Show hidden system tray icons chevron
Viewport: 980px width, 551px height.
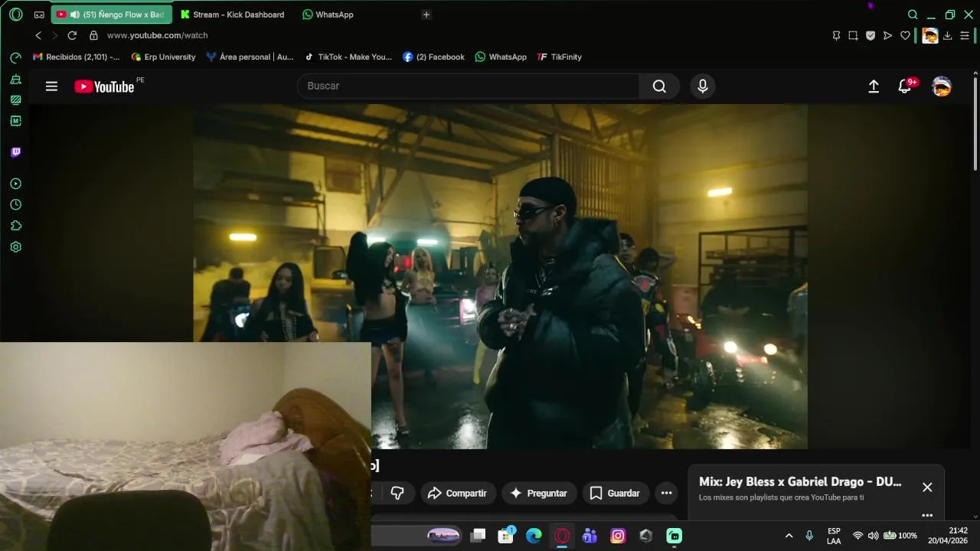click(789, 536)
